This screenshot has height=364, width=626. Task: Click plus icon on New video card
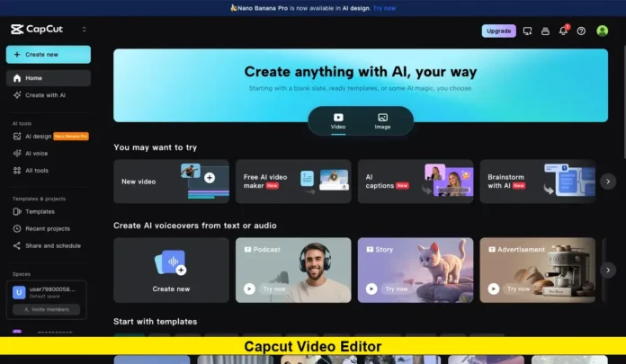(210, 178)
